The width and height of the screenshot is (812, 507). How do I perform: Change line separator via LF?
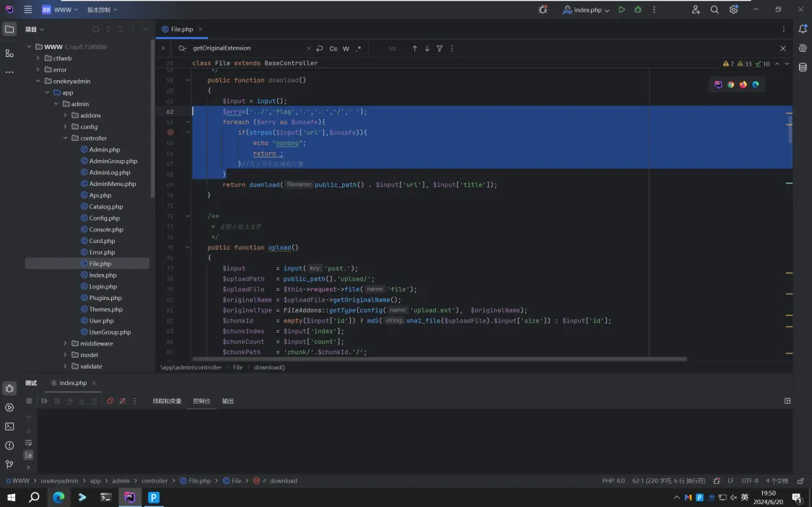(730, 480)
